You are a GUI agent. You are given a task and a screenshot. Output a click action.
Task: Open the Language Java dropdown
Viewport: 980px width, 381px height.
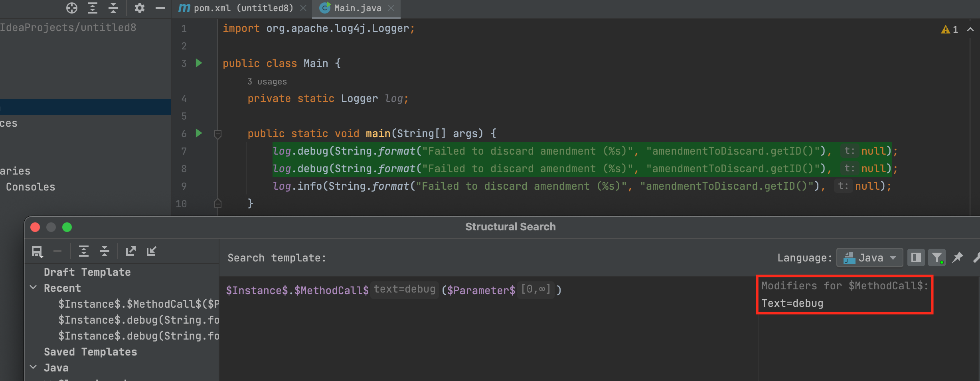click(870, 258)
